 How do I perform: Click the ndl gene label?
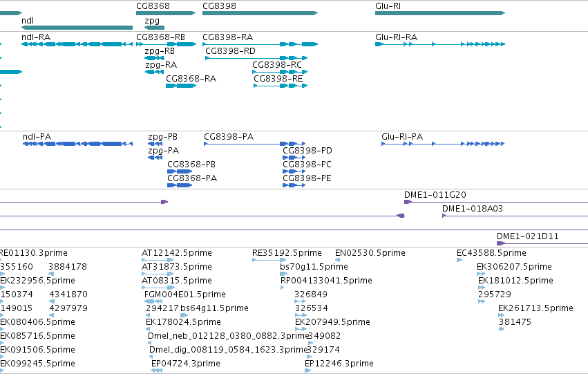(28, 20)
